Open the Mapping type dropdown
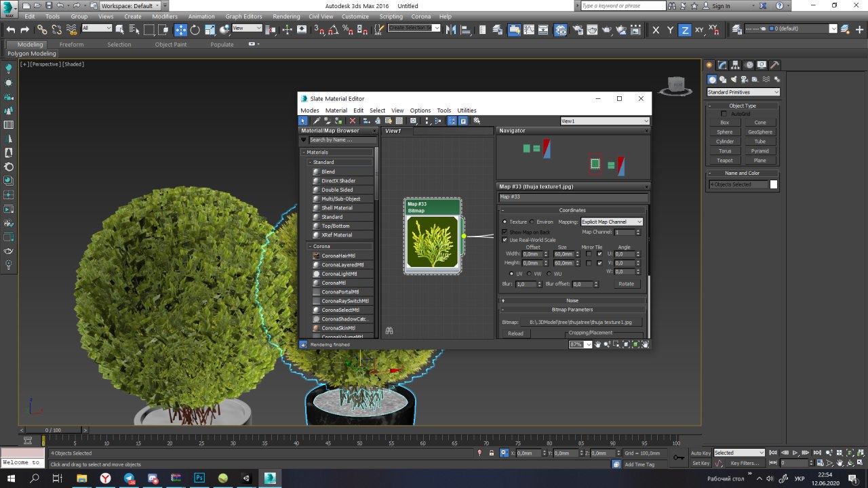The image size is (868, 488). 612,222
